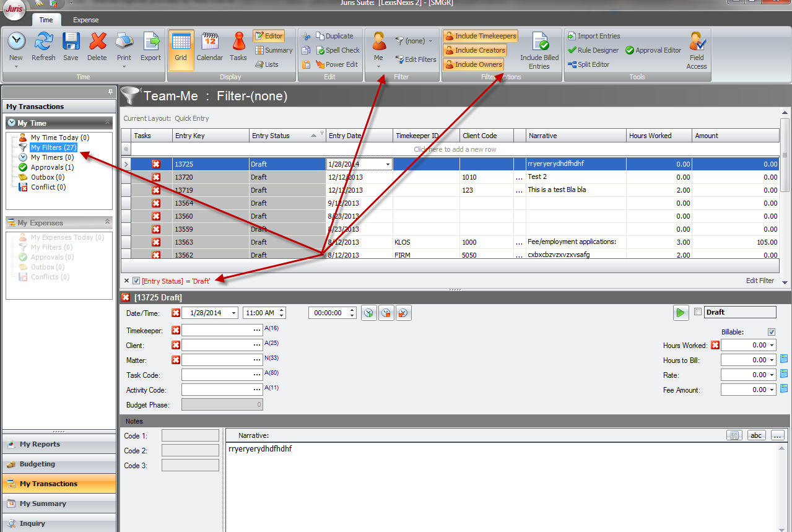This screenshot has width=792, height=532.
Task: Open the Date/Time date dropdown
Action: pos(233,313)
